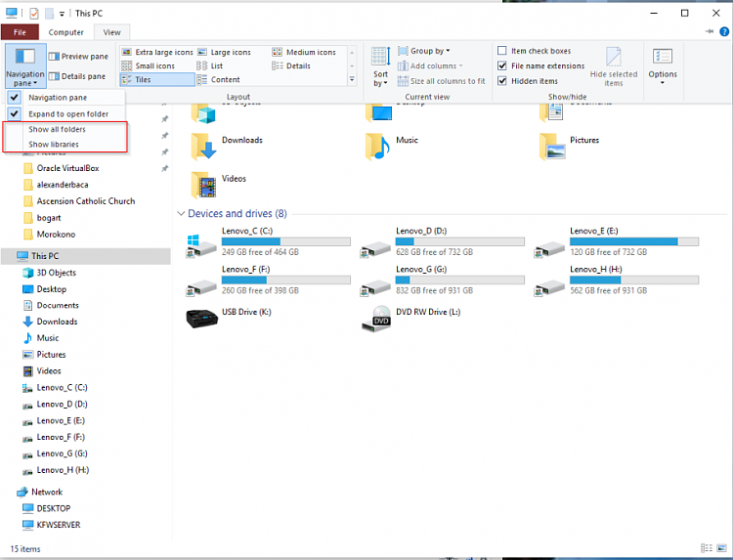Uncheck Expand to open folder entry
This screenshot has height=560, width=733.
point(65,113)
